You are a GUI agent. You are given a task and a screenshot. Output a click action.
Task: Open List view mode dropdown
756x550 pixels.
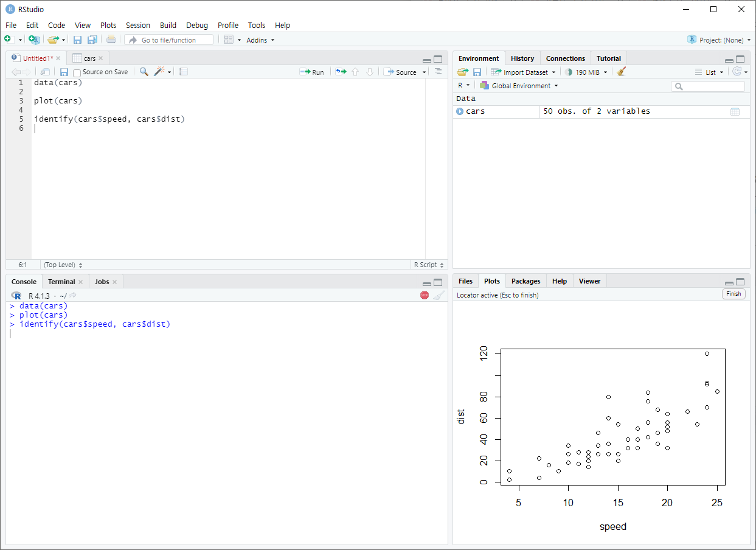(710, 72)
